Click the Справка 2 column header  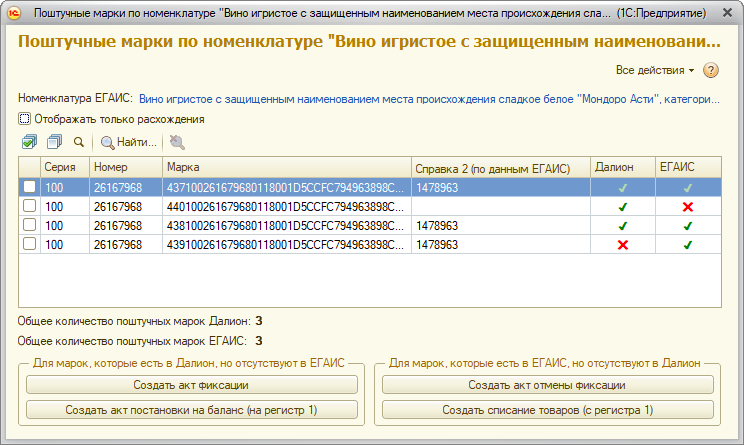point(501,168)
